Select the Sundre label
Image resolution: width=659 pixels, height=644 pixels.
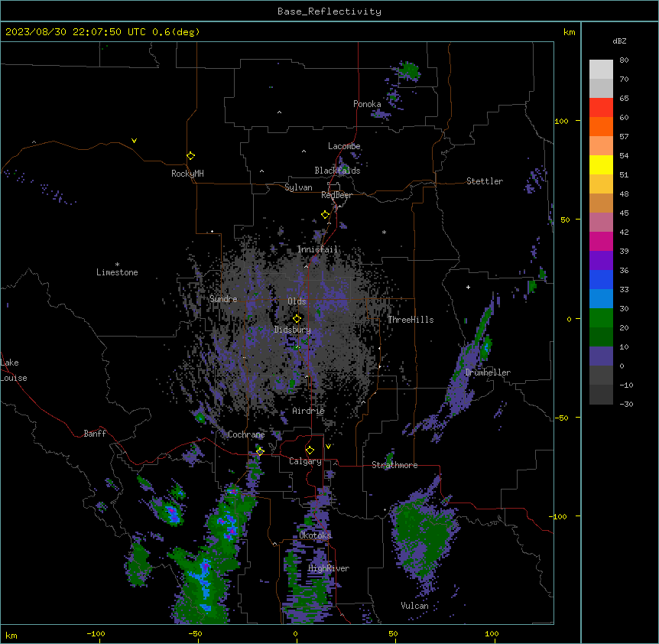[x=223, y=299]
